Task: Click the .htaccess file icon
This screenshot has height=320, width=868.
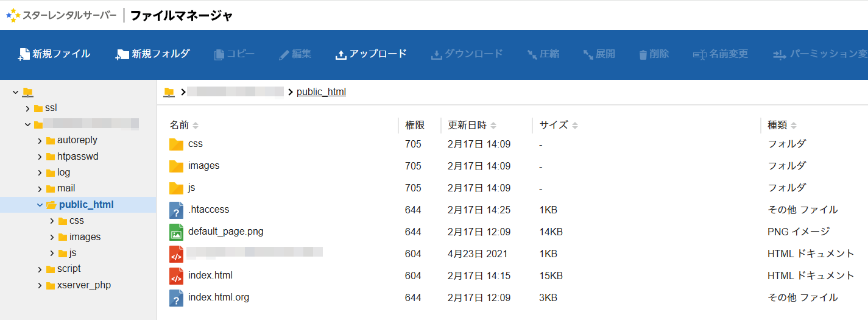Action: tap(176, 210)
